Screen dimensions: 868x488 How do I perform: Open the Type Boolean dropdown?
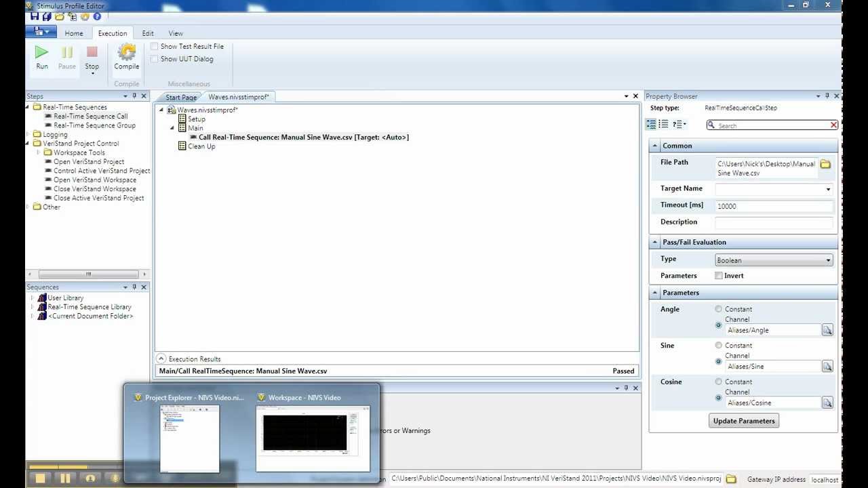[x=828, y=260]
